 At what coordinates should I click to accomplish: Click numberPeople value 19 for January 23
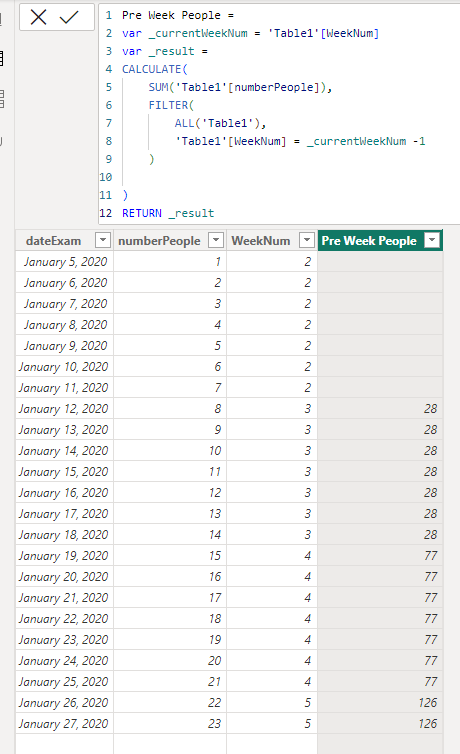(170, 640)
